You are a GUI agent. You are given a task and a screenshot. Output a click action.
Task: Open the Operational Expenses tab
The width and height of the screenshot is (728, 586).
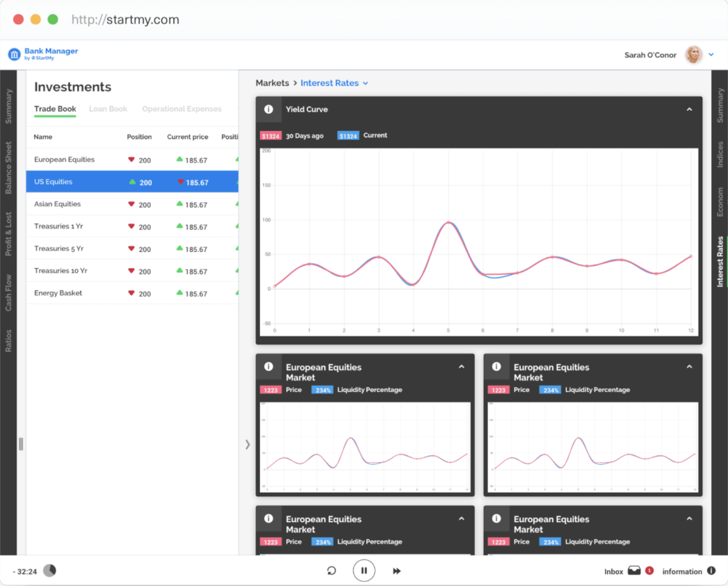click(182, 109)
